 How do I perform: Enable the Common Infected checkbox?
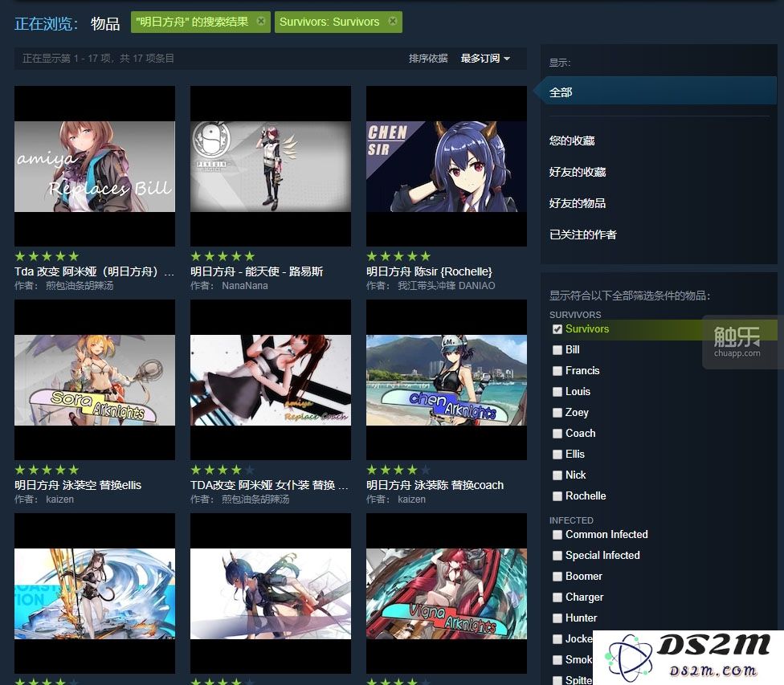point(557,535)
